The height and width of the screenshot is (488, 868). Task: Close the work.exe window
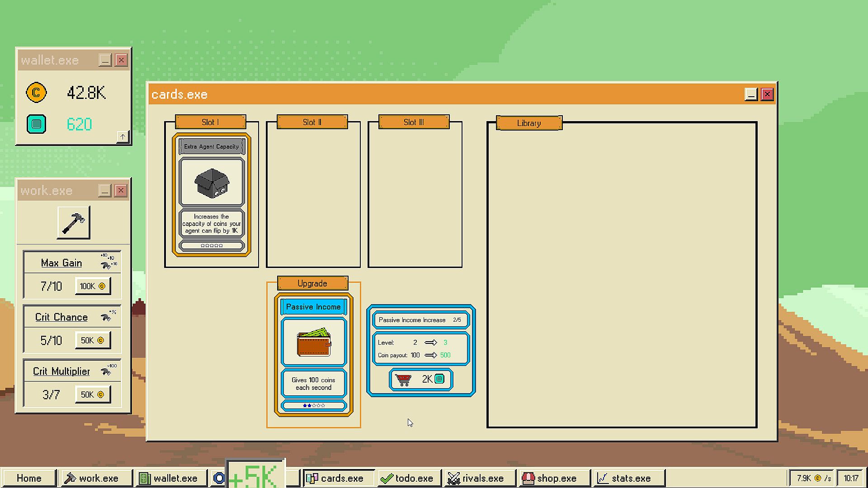(121, 191)
